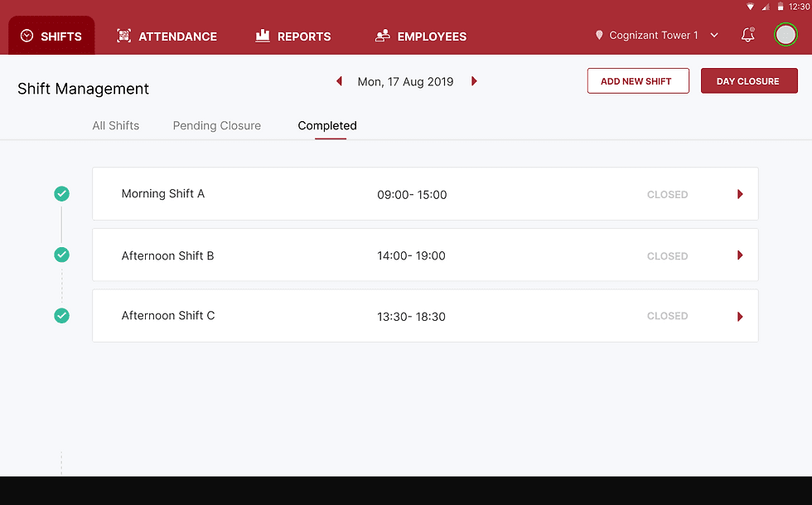Click Morning Shift A checkmark icon
Screen dimensions: 812x505
61,194
